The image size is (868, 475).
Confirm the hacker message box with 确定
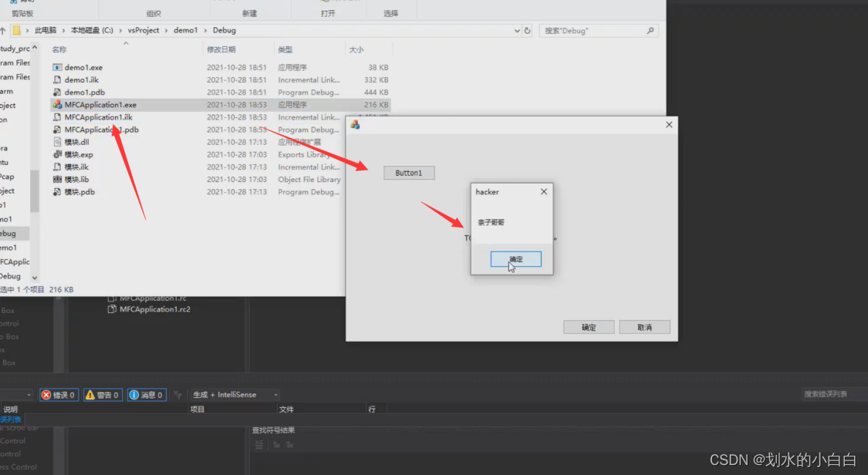[x=516, y=259]
